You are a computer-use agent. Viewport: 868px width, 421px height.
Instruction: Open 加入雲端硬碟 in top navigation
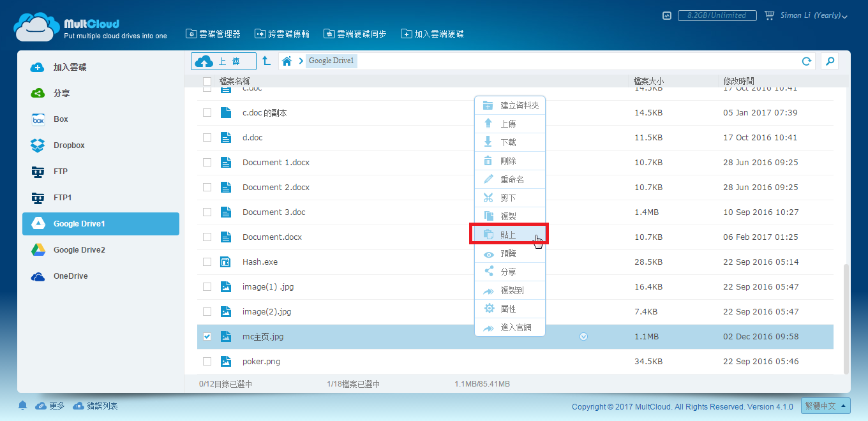tap(432, 34)
